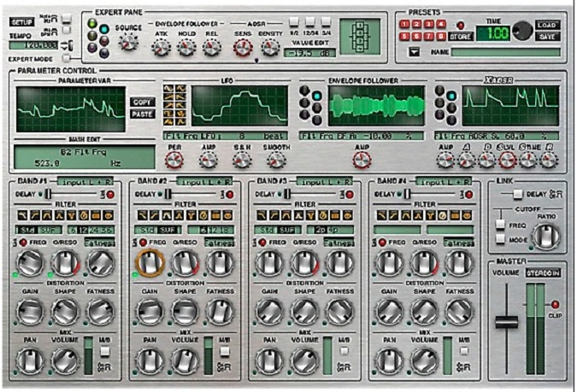Open the Band #1 Fatness mode selector
Screen dimensions: 577x392
tap(100, 243)
